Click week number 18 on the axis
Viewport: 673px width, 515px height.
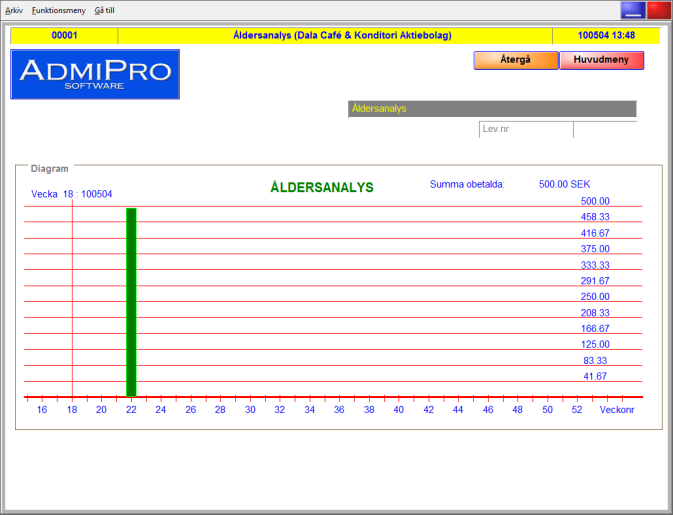click(72, 410)
